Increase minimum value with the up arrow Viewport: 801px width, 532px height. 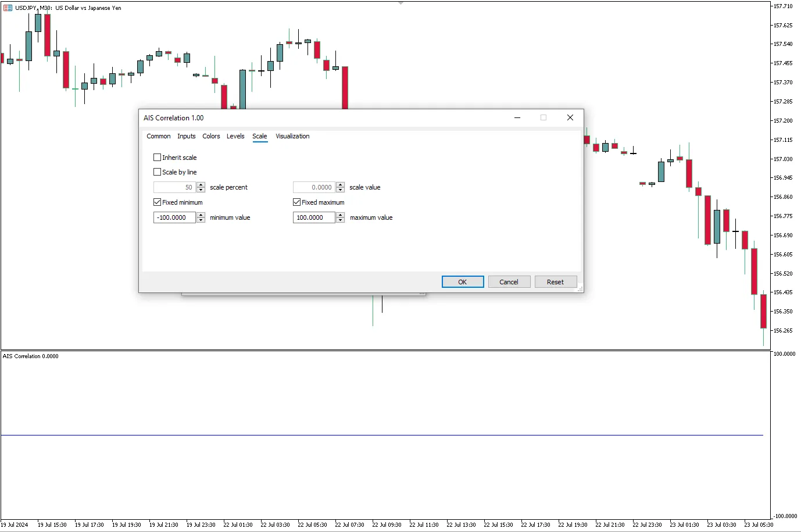point(201,215)
